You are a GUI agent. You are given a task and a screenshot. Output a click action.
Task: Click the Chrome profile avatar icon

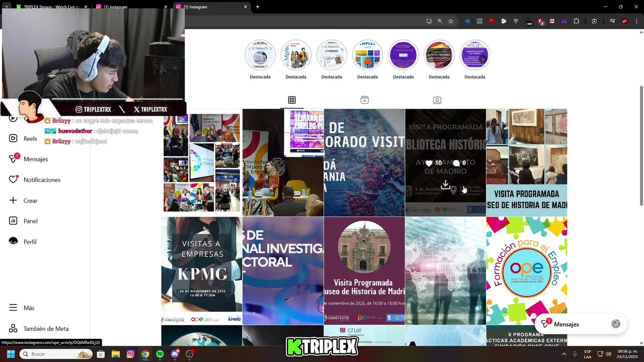point(624,21)
